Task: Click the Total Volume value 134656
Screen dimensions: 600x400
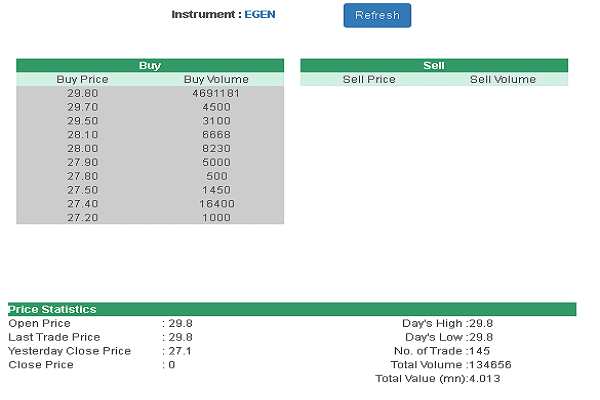Action: tap(490, 365)
